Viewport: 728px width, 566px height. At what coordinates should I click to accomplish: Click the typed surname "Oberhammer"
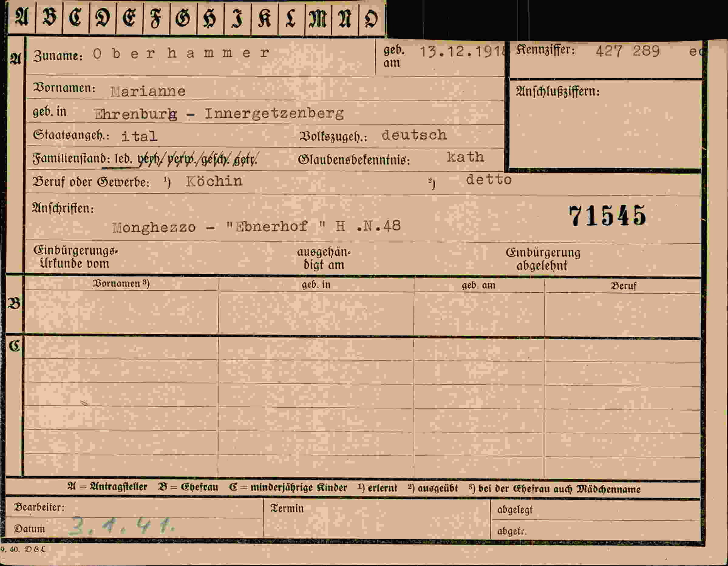pos(181,53)
